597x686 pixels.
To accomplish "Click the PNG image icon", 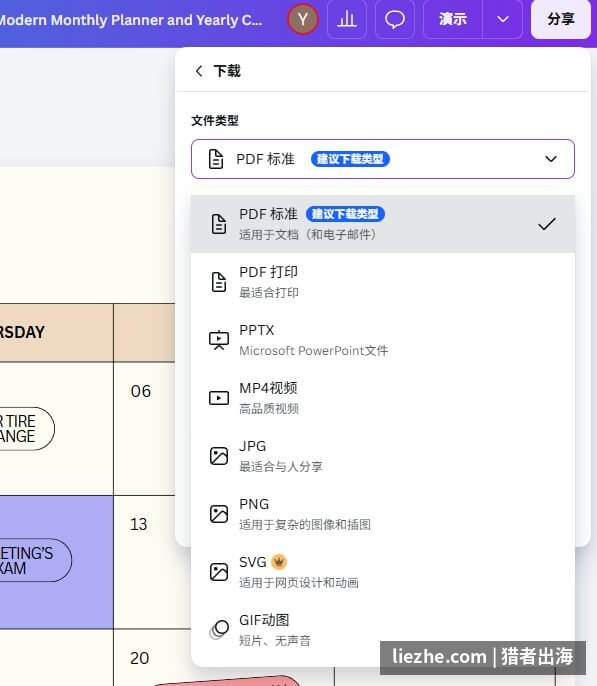I will (x=219, y=514).
